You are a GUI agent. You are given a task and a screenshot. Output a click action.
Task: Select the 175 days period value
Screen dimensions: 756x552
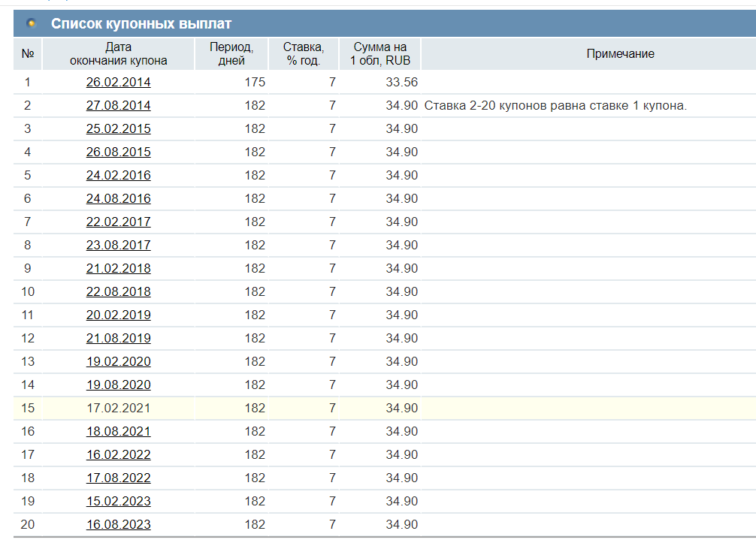[x=255, y=83]
